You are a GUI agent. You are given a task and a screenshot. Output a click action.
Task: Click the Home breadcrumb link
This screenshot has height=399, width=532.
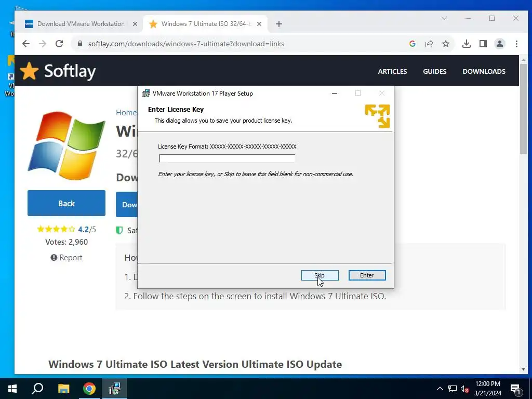pos(126,113)
